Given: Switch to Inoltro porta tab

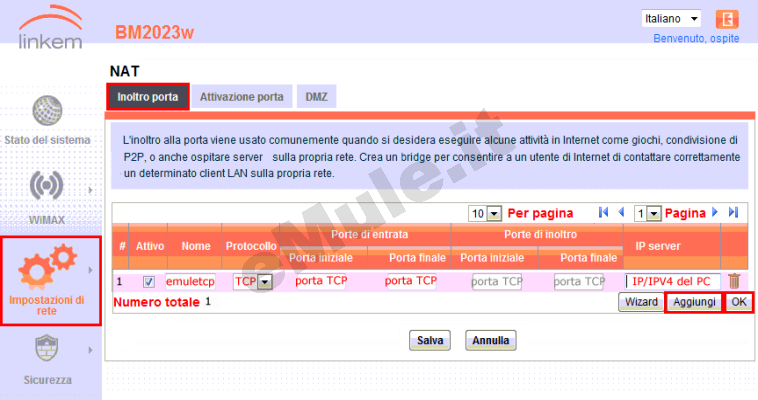Looking at the screenshot, I should pos(147,97).
